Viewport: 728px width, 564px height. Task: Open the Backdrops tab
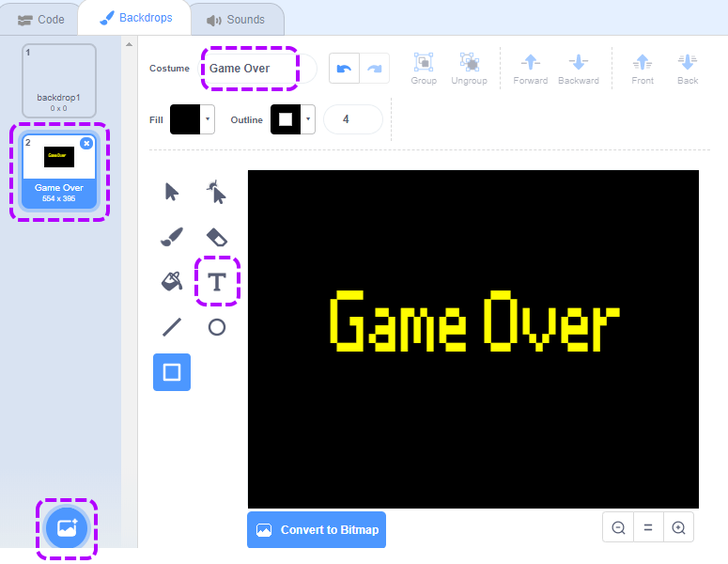click(135, 18)
